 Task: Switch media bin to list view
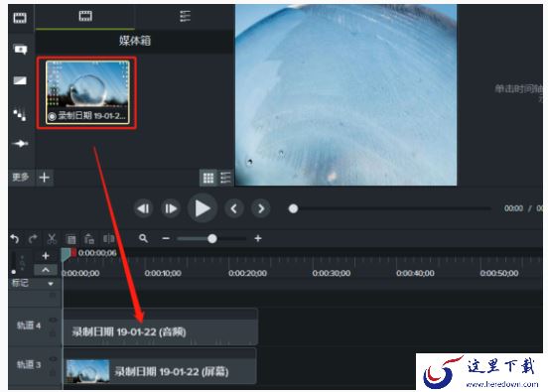click(x=225, y=178)
